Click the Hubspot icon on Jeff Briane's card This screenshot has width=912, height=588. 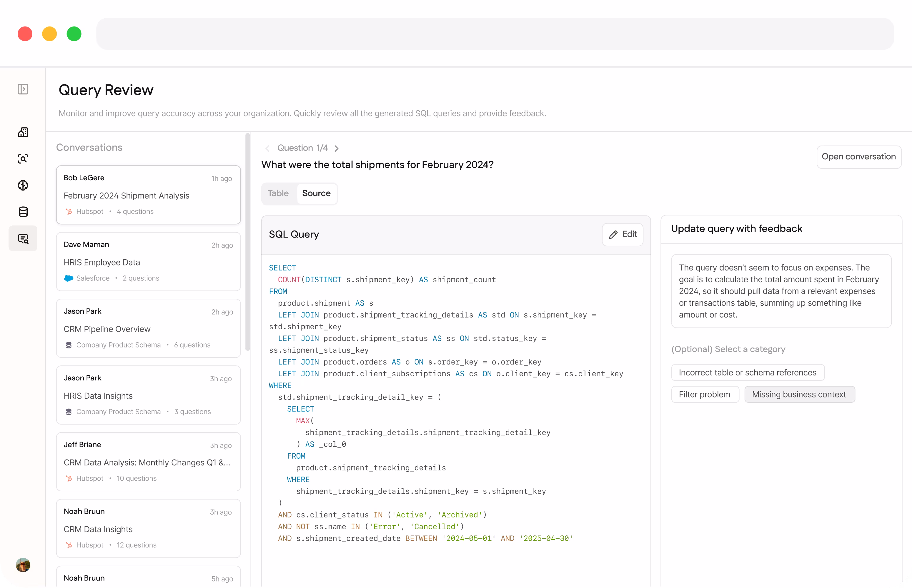click(x=69, y=479)
